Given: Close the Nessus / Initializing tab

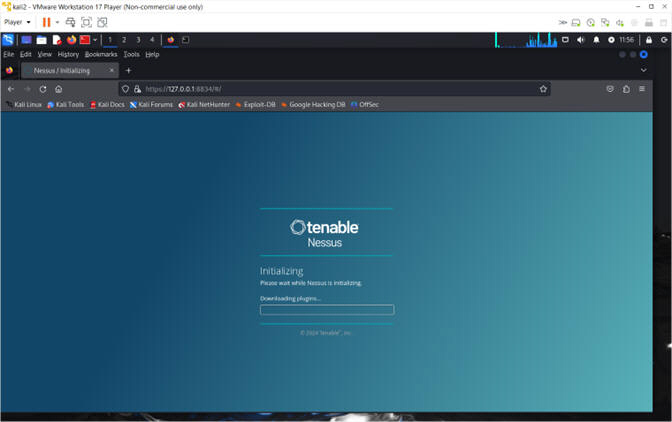Looking at the screenshot, I should click(112, 70).
